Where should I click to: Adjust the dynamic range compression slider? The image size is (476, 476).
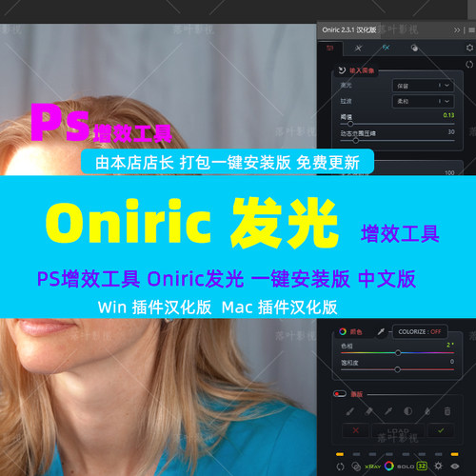(x=356, y=140)
